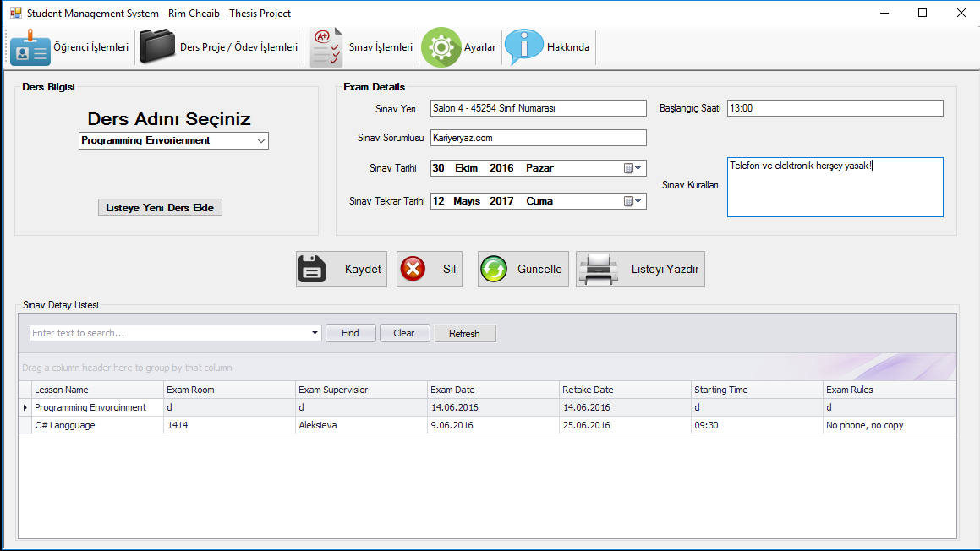
Task: Click the Kaydet floppy disk icon
Action: point(312,270)
